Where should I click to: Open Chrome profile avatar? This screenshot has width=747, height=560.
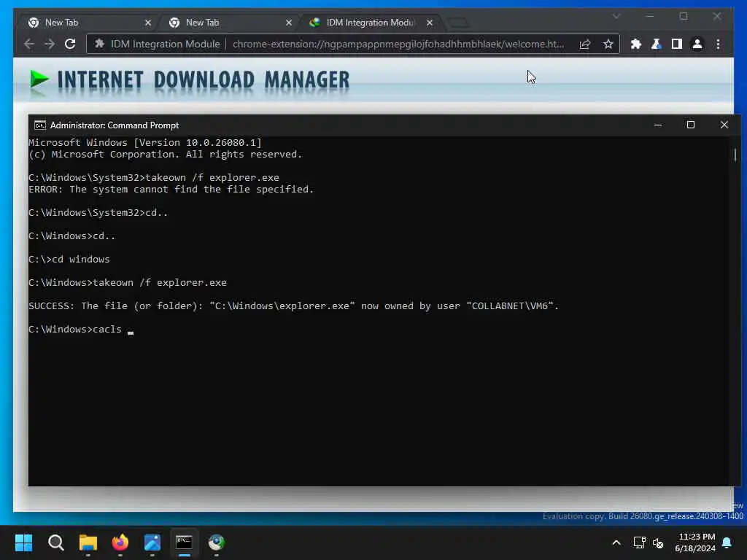697,44
